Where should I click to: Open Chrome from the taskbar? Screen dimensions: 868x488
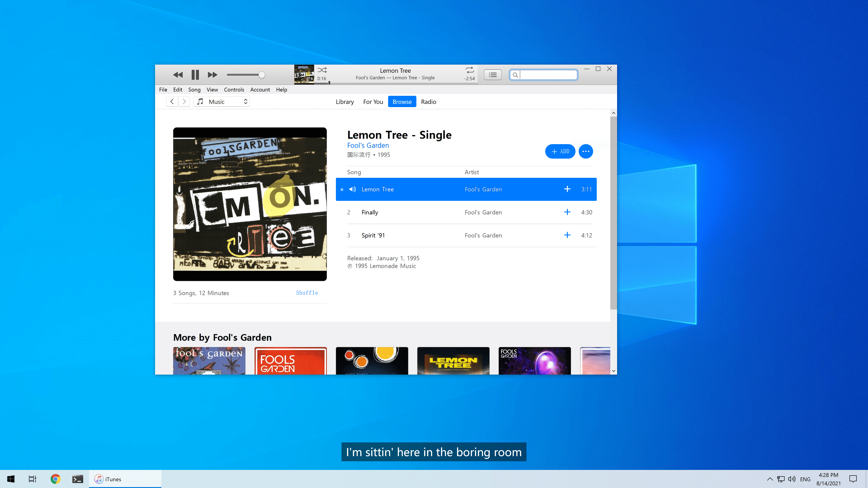(x=55, y=479)
